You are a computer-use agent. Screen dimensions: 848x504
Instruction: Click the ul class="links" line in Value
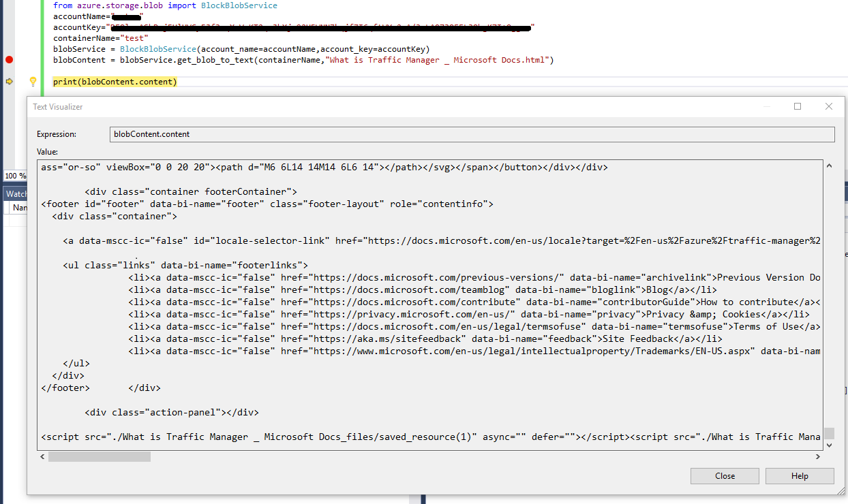(x=185, y=265)
